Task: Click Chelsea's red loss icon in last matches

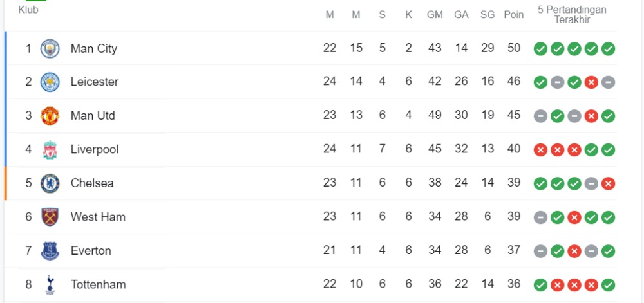Action: click(609, 184)
